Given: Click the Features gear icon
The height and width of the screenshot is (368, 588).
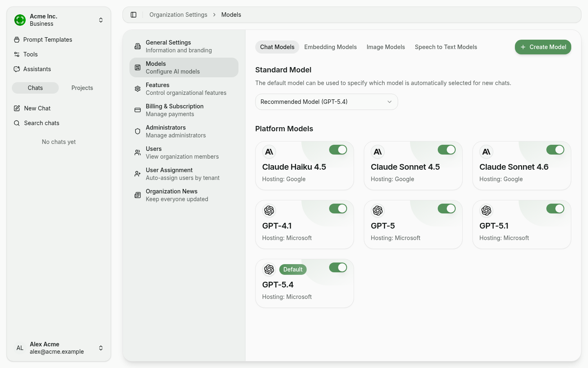Looking at the screenshot, I should [x=138, y=89].
